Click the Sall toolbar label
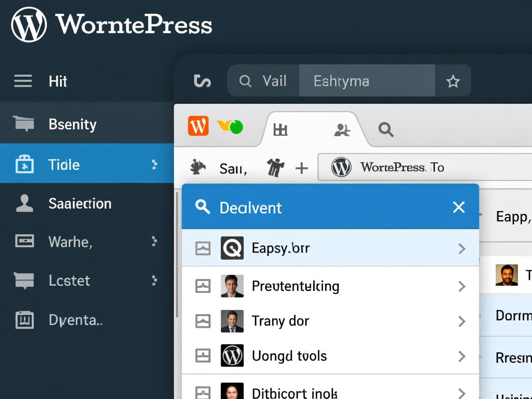The height and width of the screenshot is (399, 532). (233, 169)
